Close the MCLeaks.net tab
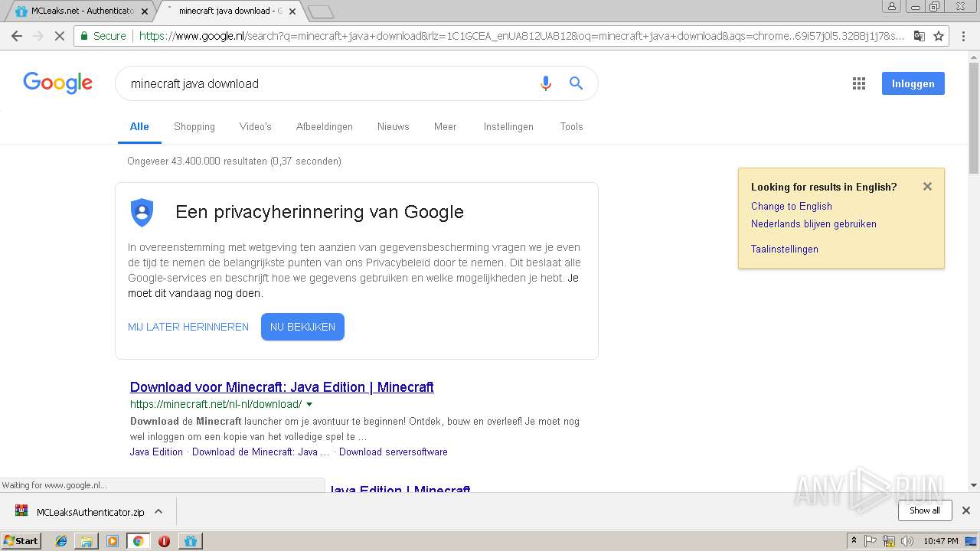Viewport: 980px width, 551px height. click(x=145, y=11)
